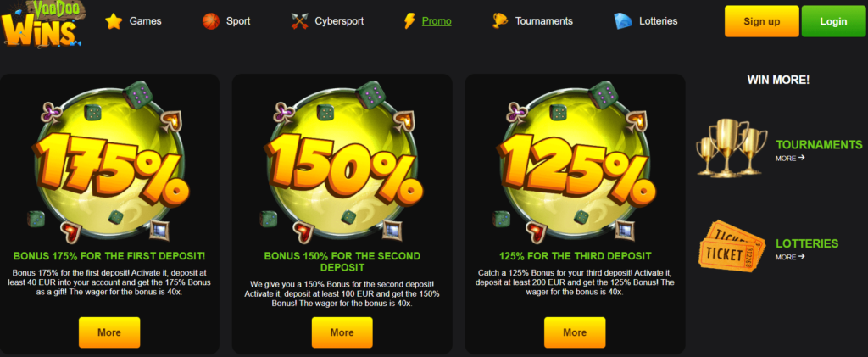The width and height of the screenshot is (868, 357).
Task: Click the blue diamond Lotteries icon
Action: (x=623, y=21)
